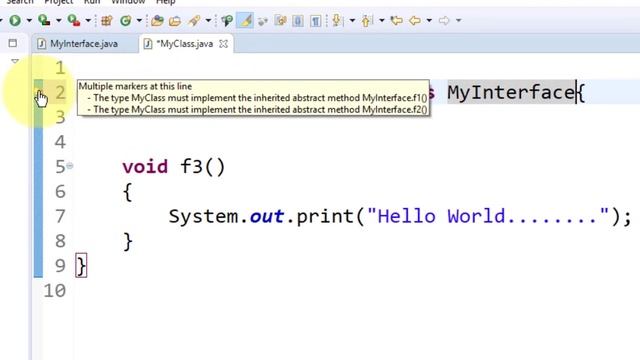Create a New Java Class

pos(126,20)
